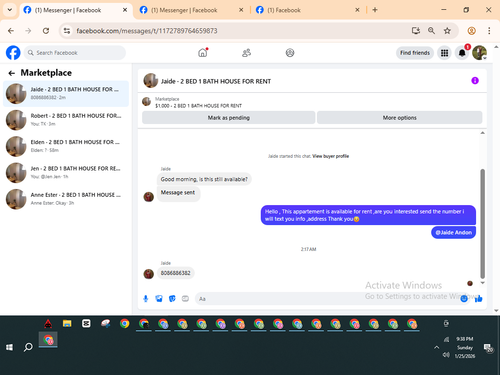
Task: Click the chat scrollbar thumb
Action: click(482, 223)
